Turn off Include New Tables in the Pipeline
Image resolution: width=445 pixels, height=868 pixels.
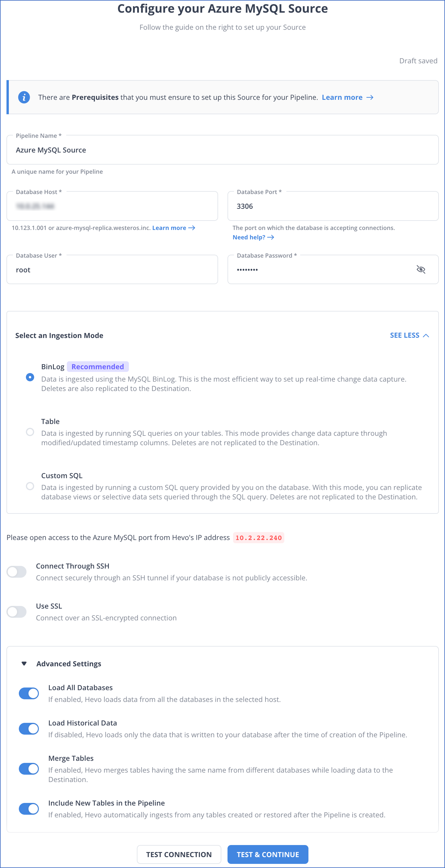coord(29,809)
